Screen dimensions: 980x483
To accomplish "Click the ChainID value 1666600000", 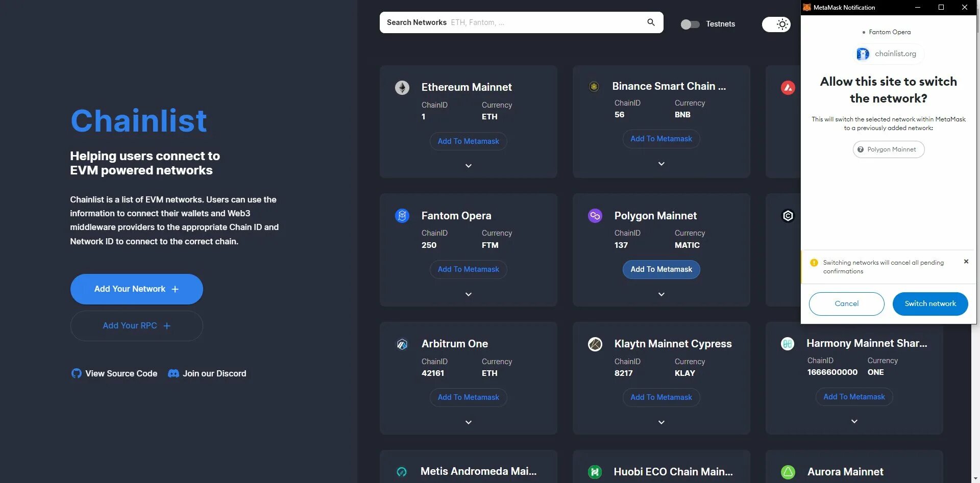I will (832, 372).
